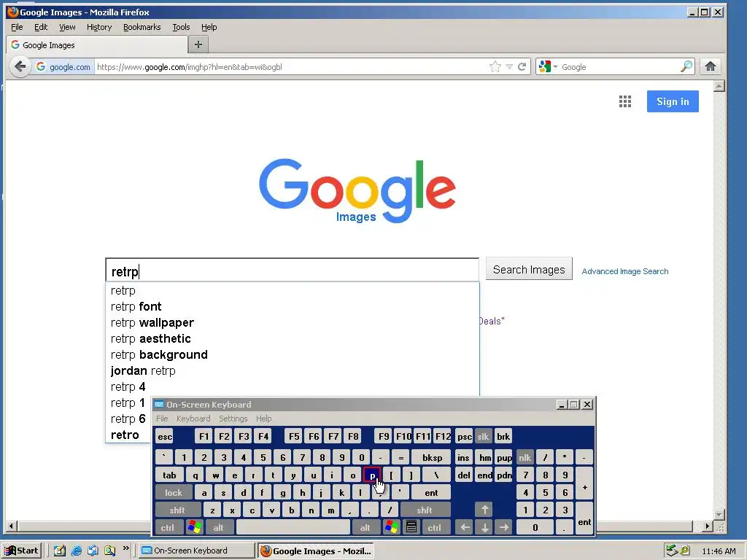Go to the home page via house icon
Image resolution: width=747 pixels, height=560 pixels.
[x=711, y=66]
